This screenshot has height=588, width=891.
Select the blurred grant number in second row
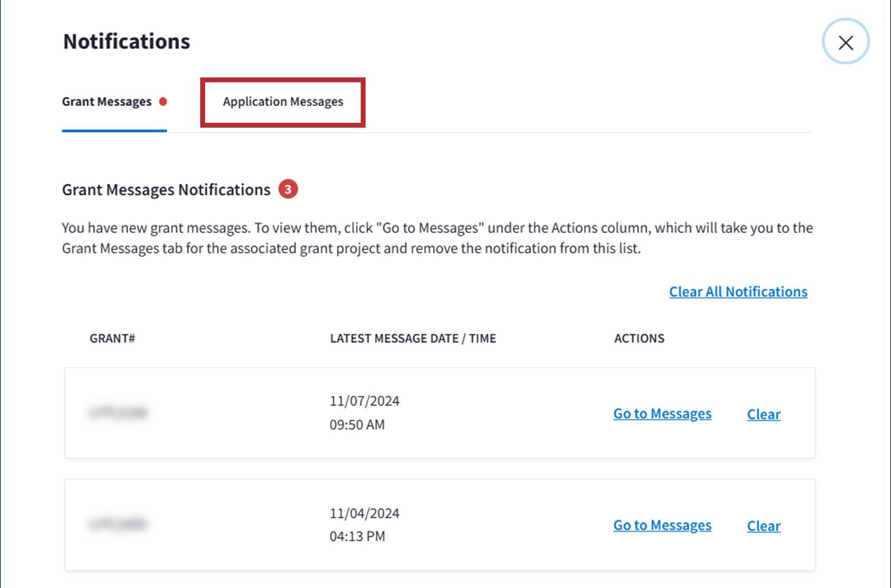coord(118,525)
